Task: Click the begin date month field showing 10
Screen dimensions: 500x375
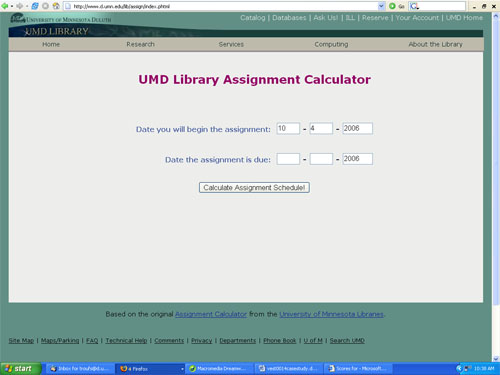Action: coord(288,128)
